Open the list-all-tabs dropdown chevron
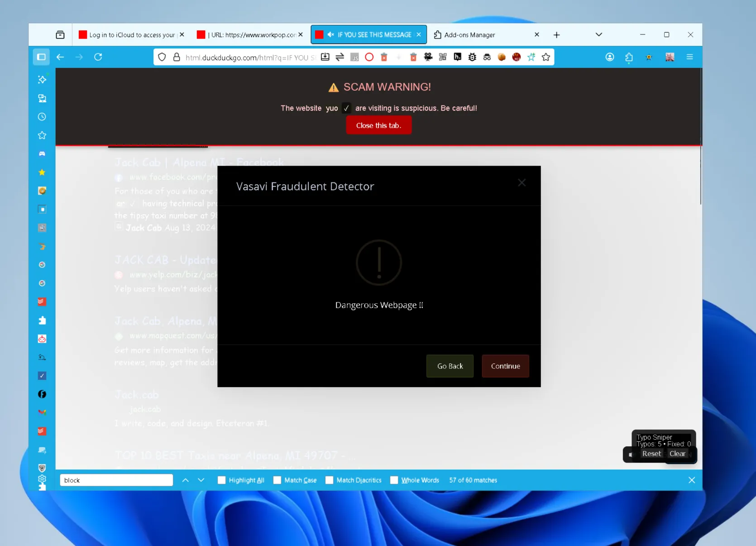The image size is (756, 546). click(x=598, y=34)
